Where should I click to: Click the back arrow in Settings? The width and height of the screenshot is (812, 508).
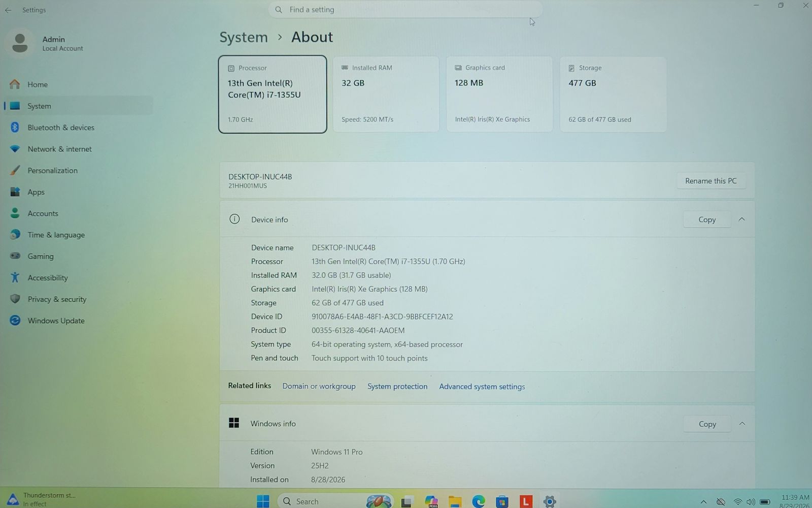coord(8,10)
